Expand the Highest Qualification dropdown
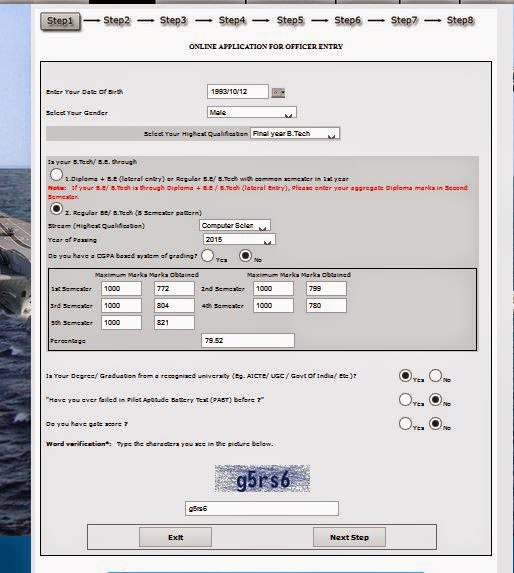The image size is (514, 573). 295,133
